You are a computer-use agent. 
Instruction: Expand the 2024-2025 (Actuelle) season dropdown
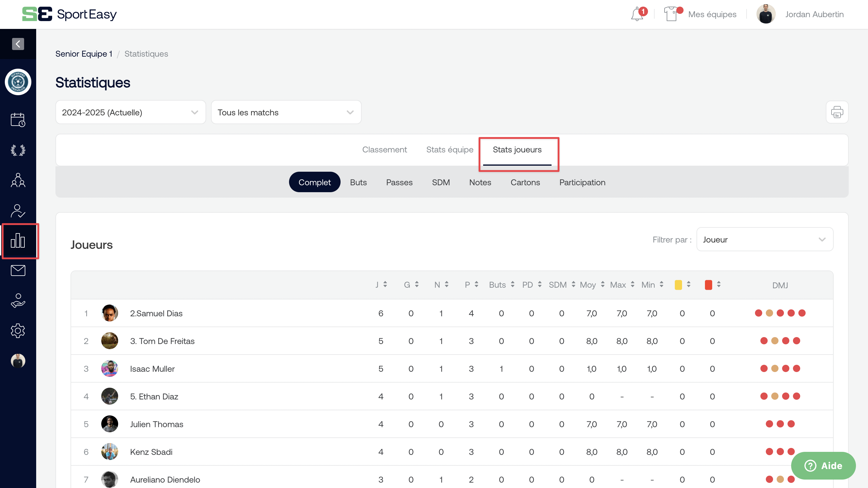coord(131,112)
